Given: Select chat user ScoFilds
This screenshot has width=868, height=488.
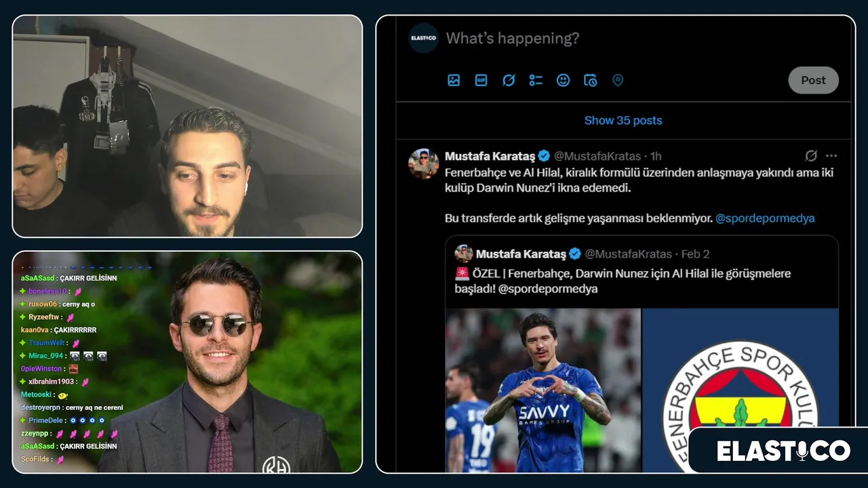Looking at the screenshot, I should click(37, 459).
